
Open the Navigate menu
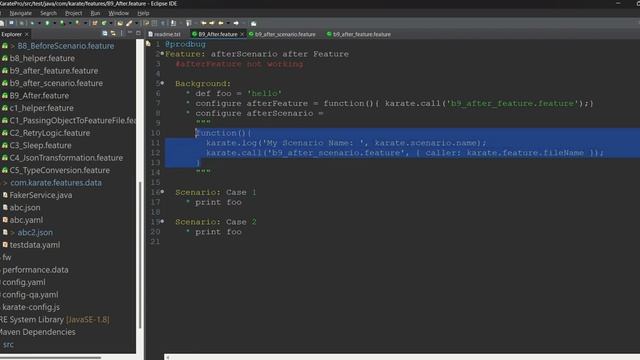click(20, 13)
